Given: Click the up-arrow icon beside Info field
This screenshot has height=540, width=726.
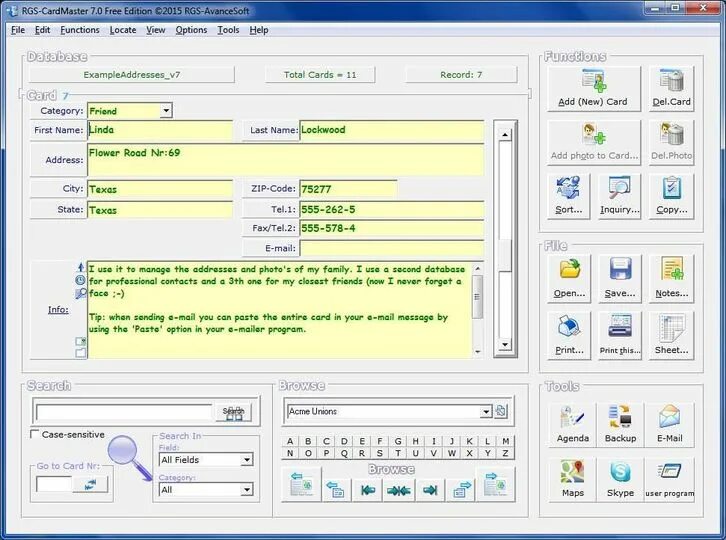Looking at the screenshot, I should click(81, 267).
